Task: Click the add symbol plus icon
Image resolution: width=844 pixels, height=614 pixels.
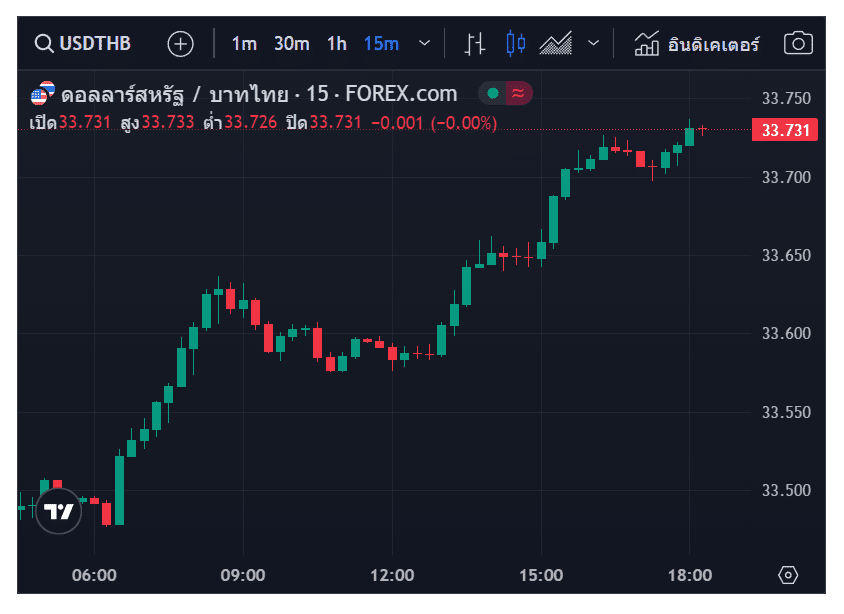Action: tap(180, 44)
